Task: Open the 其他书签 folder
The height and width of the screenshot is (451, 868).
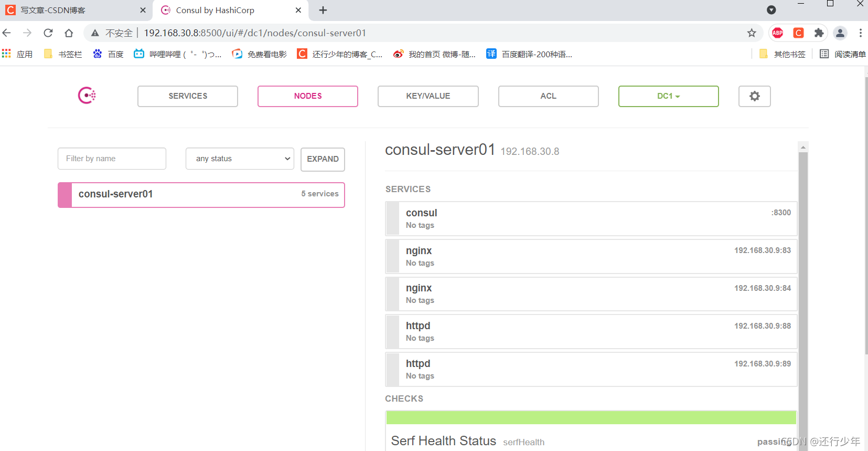Action: pyautogui.click(x=782, y=54)
